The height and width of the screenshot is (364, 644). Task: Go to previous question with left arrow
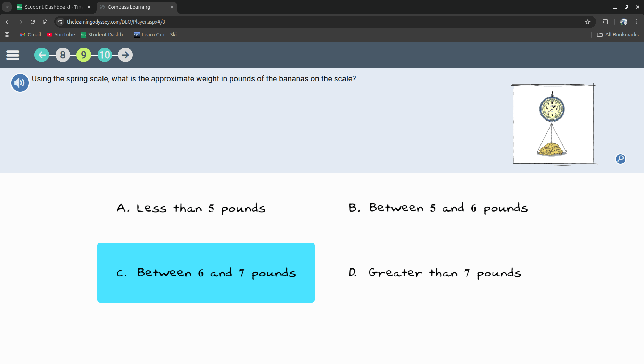[42, 55]
